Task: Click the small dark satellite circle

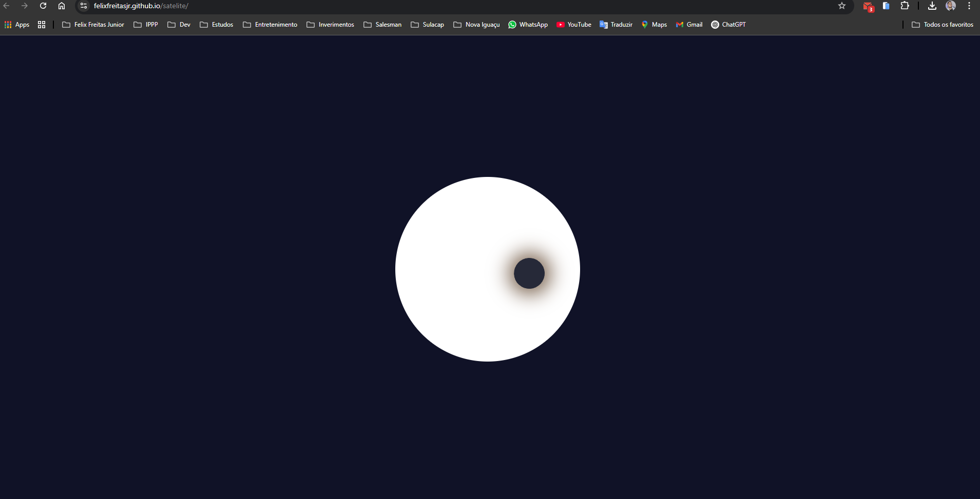Action: click(x=529, y=273)
